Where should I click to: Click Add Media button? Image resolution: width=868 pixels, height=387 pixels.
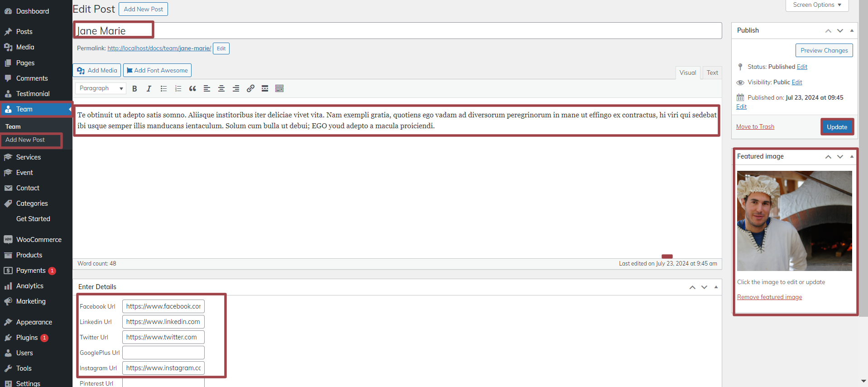pos(97,70)
